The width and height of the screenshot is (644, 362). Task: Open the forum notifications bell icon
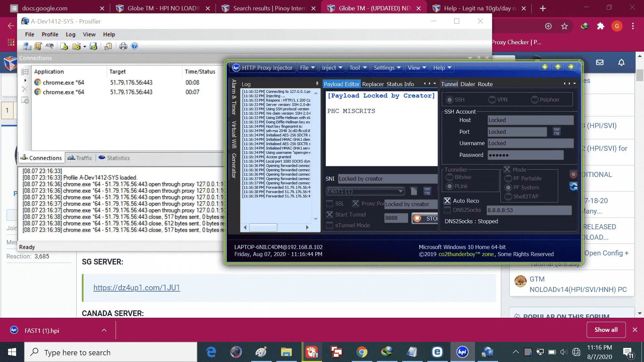621,62
